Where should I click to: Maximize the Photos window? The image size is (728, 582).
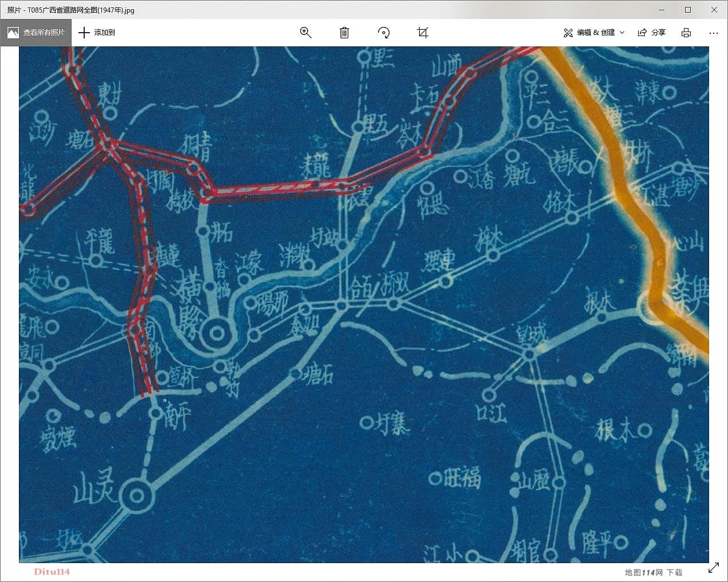[x=687, y=10]
